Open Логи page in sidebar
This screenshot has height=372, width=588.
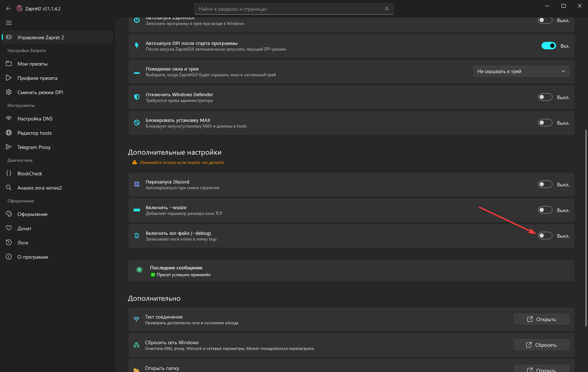pyautogui.click(x=57, y=242)
